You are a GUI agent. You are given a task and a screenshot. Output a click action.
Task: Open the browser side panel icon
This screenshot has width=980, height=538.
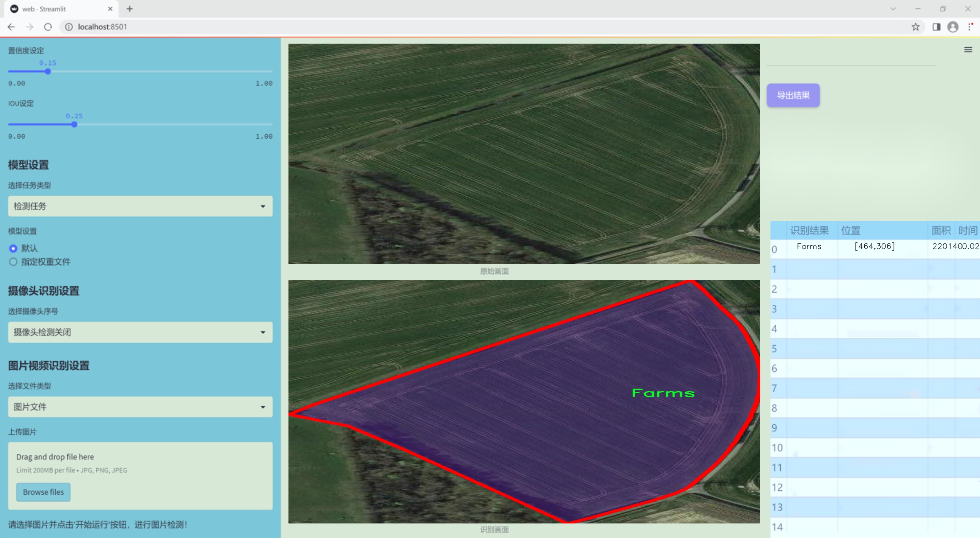(936, 27)
